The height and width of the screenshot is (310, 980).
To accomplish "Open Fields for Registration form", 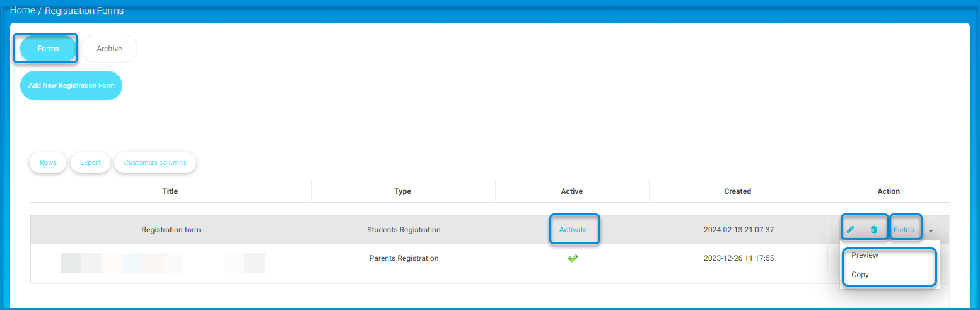I will coord(903,230).
